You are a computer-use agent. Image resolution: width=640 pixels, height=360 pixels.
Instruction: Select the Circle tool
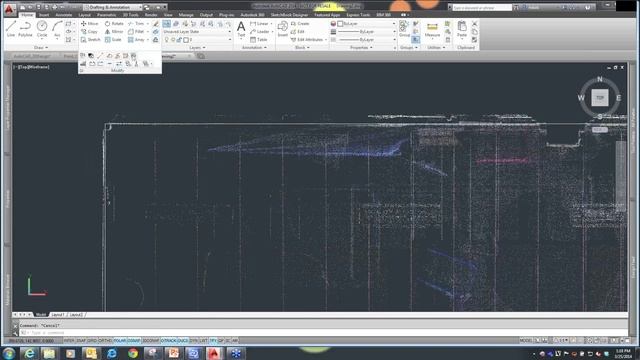(x=42, y=29)
